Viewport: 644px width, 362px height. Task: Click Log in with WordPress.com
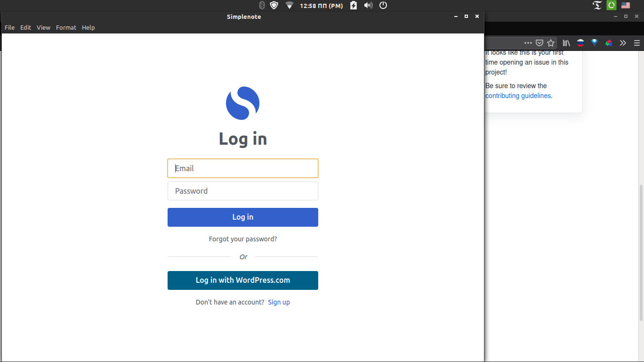(243, 280)
